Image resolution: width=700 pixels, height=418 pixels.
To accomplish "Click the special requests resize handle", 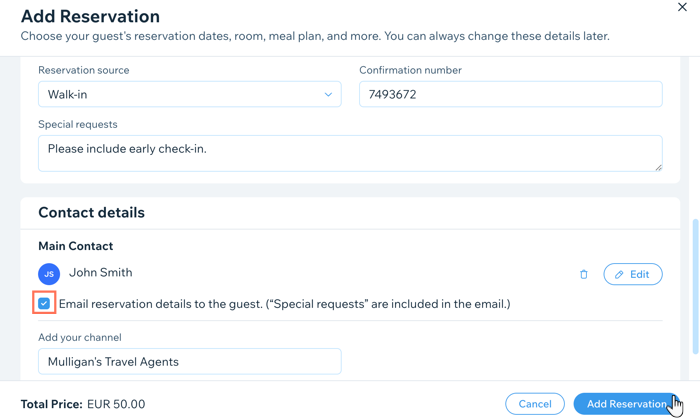I will coord(658,167).
